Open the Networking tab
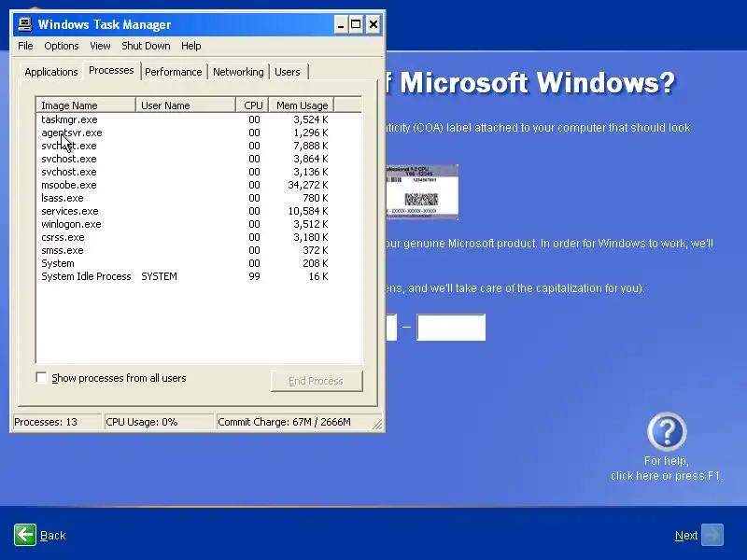Image resolution: width=747 pixels, height=560 pixels. [x=238, y=72]
